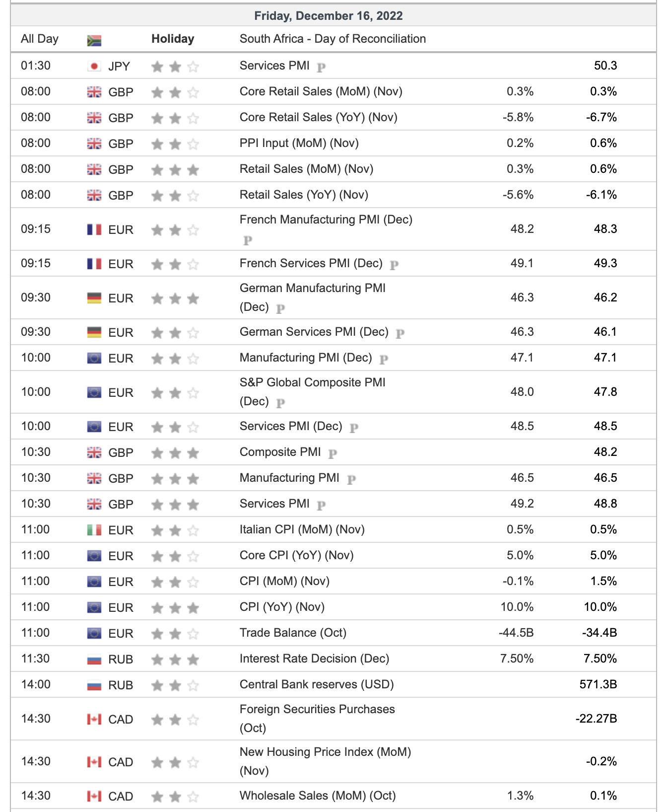Click the German flag on German Manufacturing PMI row

pos(94,298)
